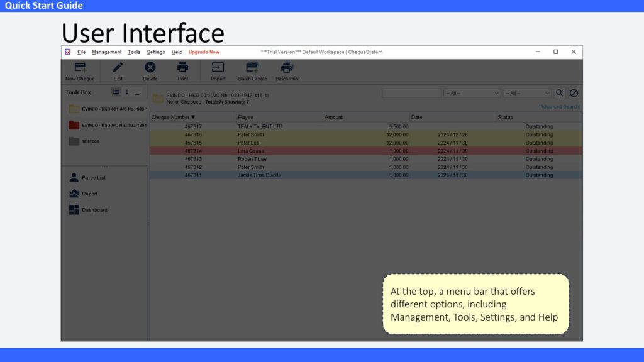Click the New Cheque toolbar icon
The width and height of the screenshot is (644, 362).
[x=80, y=72]
